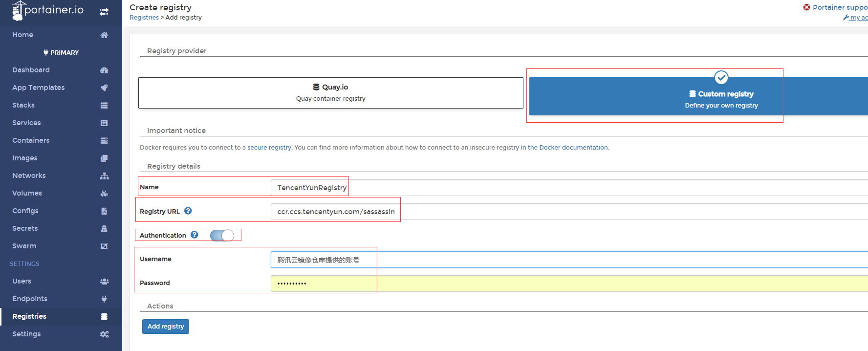Open Registries in the sidebar
868x351 pixels.
(x=29, y=317)
